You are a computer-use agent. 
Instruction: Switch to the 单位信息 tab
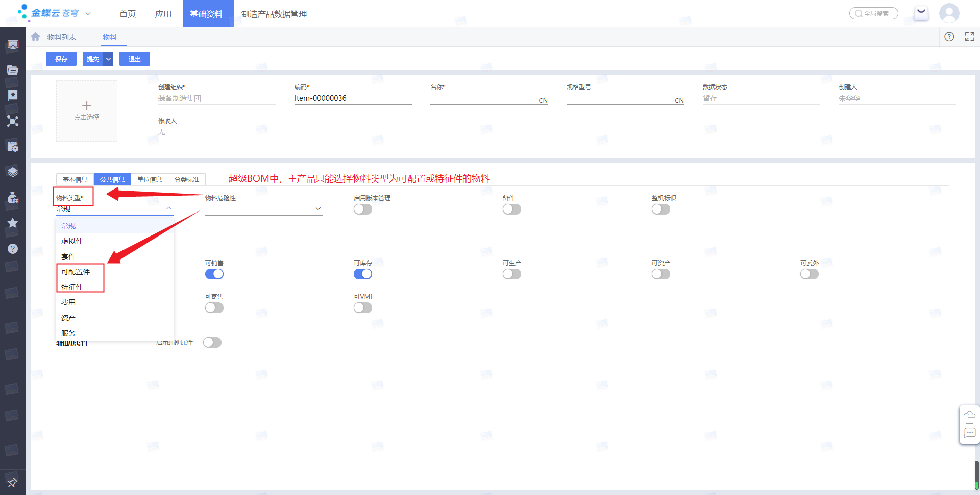[150, 180]
